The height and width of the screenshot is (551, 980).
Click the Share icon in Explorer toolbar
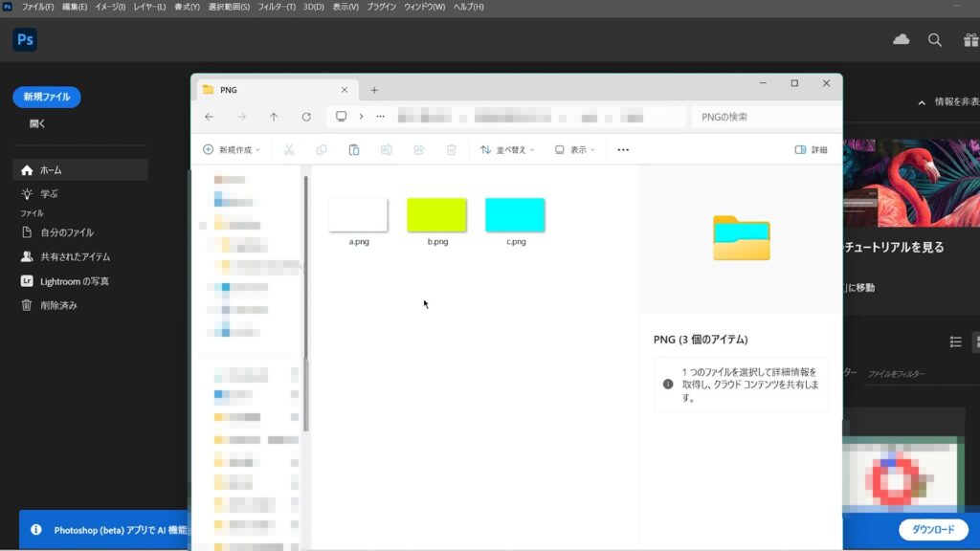point(419,150)
